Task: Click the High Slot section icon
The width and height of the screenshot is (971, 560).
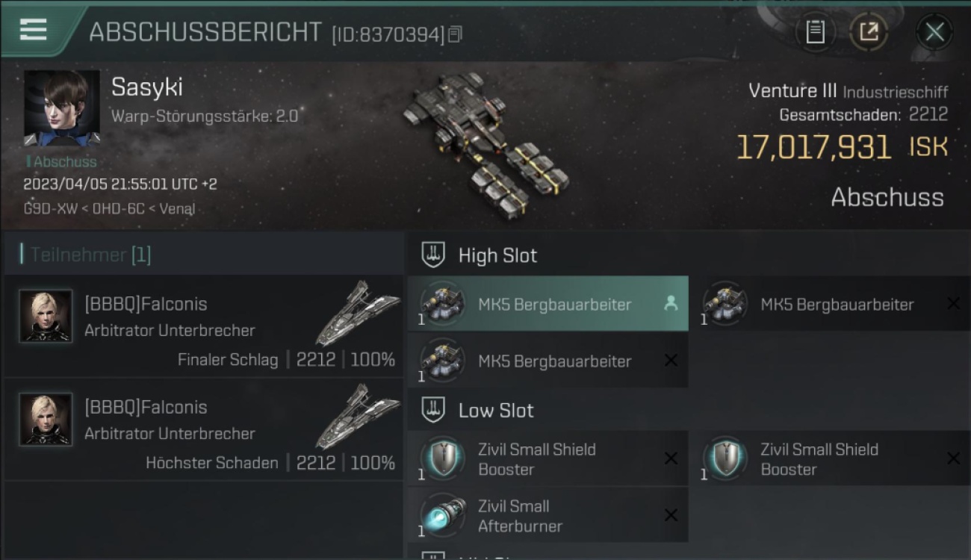Action: pos(433,255)
